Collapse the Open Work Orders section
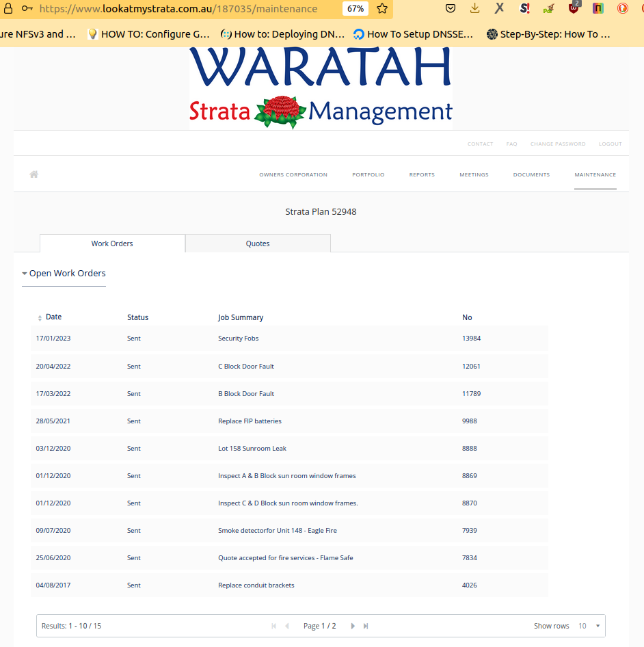This screenshot has height=647, width=644. pyautogui.click(x=64, y=273)
